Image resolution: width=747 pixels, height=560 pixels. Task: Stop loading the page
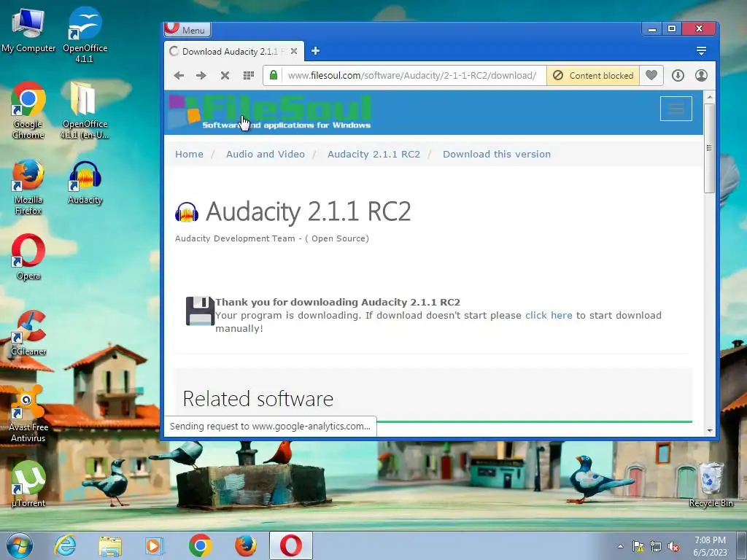(225, 75)
